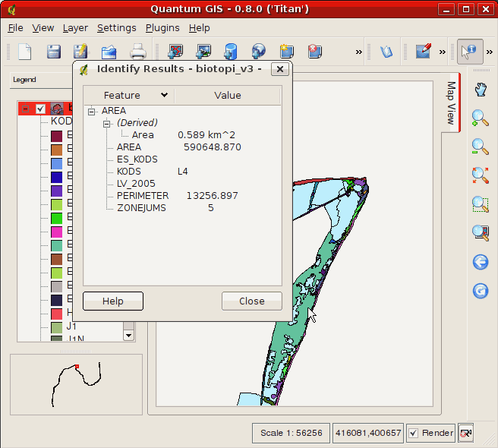Click the Help button in Identify Results

click(113, 301)
